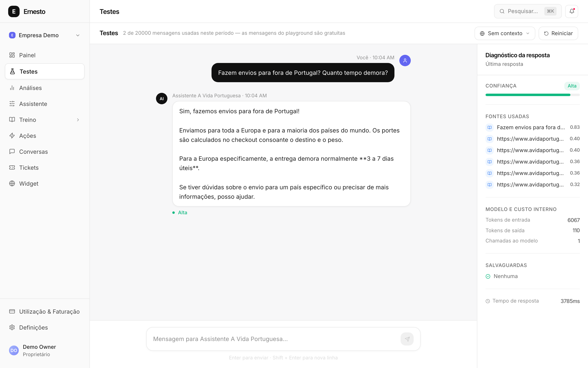Open the notifications bell
Viewport: 588px width, 368px height.
click(572, 11)
